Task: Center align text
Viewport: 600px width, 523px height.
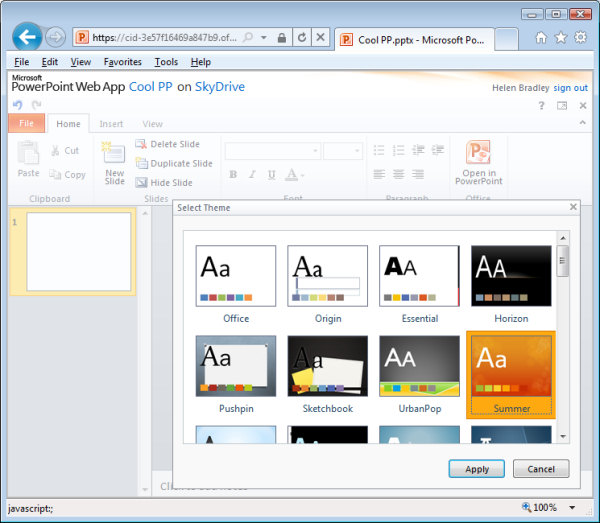Action: click(398, 174)
